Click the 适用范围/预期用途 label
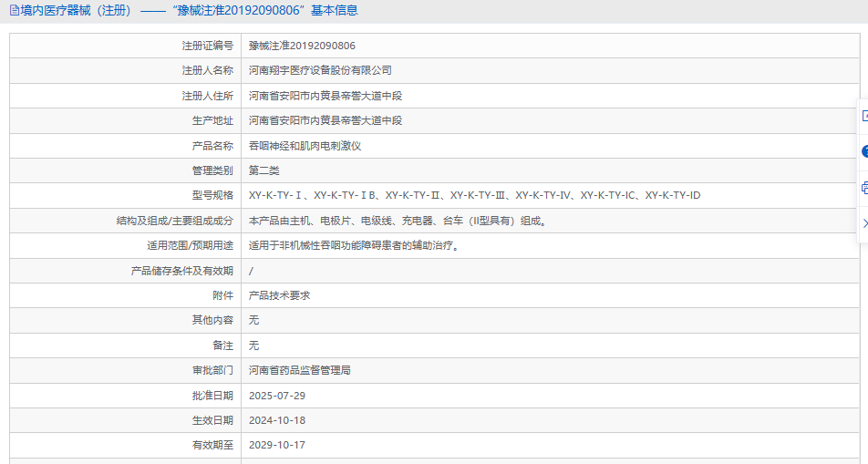Screen dimensions: 868x464 tap(190, 246)
